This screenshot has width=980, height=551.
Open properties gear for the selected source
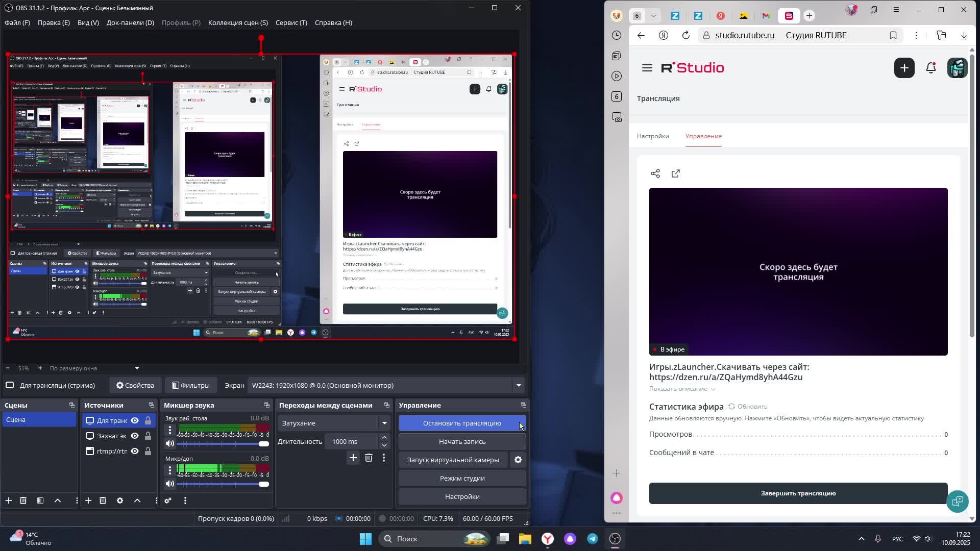(x=120, y=500)
